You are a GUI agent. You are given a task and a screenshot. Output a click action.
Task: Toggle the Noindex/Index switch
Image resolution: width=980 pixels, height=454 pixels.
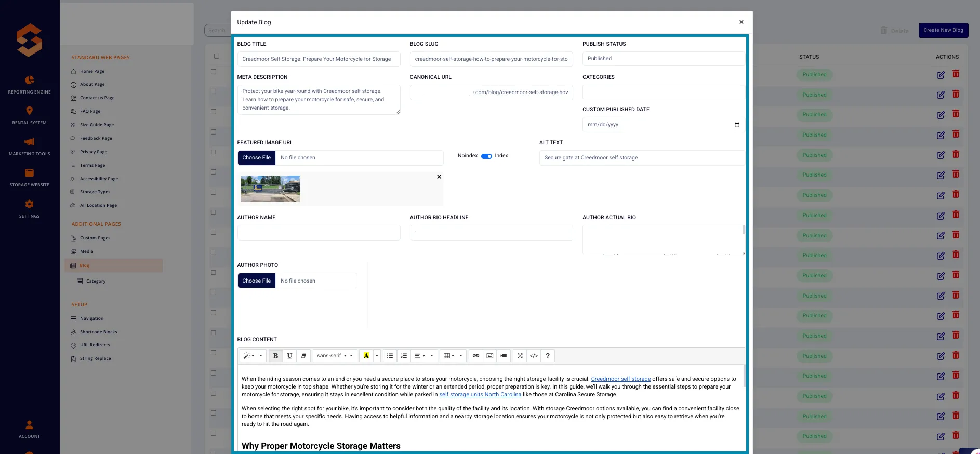point(486,156)
